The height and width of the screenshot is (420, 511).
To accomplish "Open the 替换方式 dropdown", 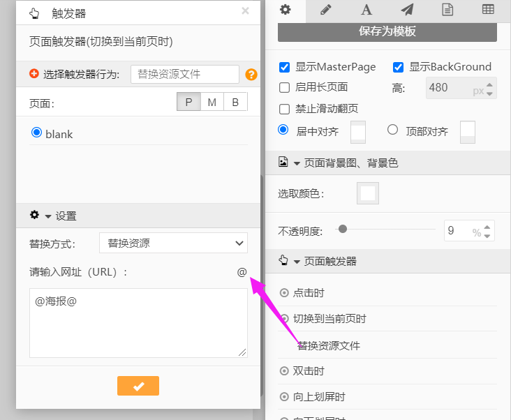I will [x=173, y=243].
